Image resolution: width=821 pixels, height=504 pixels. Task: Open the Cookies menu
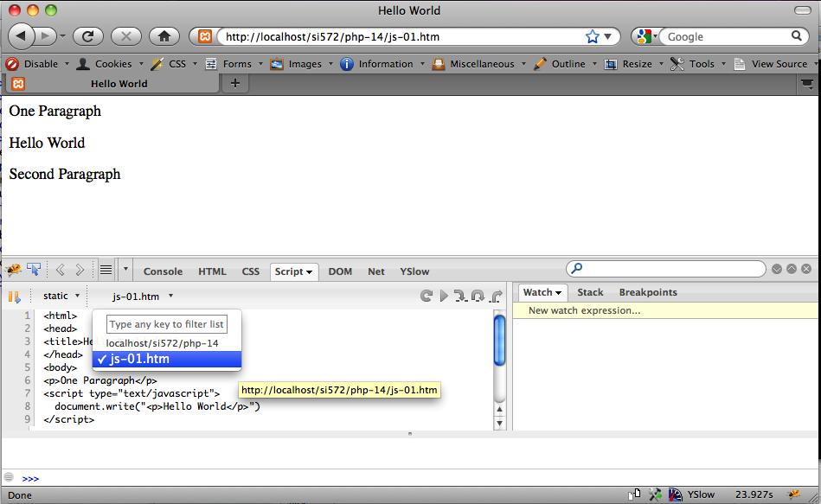(110, 64)
